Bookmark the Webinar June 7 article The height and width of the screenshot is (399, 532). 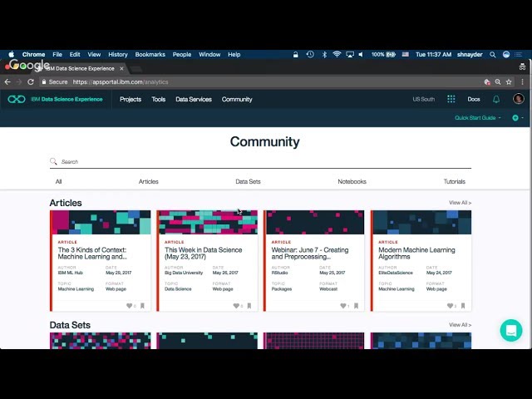coord(357,306)
